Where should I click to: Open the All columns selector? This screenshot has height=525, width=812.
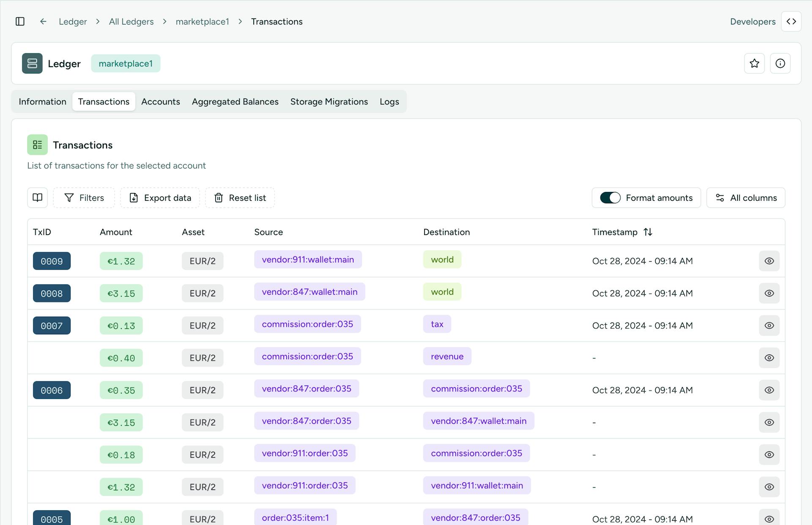click(746, 198)
